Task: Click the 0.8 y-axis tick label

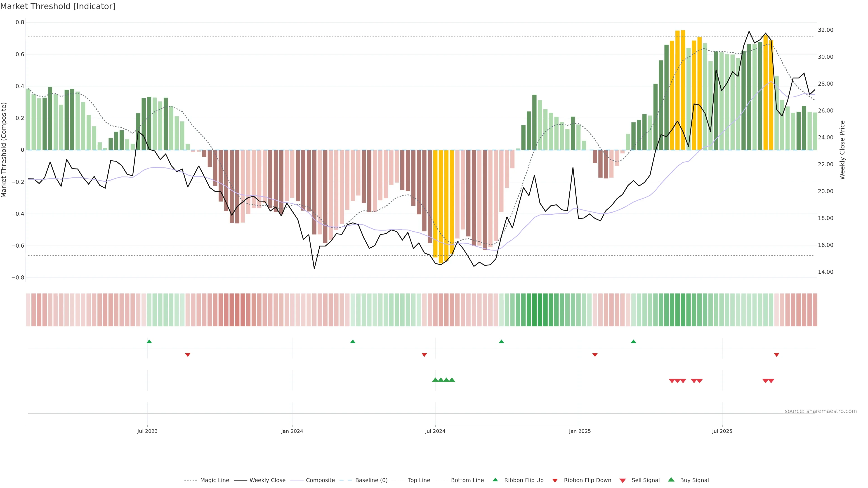Action: [x=20, y=22]
